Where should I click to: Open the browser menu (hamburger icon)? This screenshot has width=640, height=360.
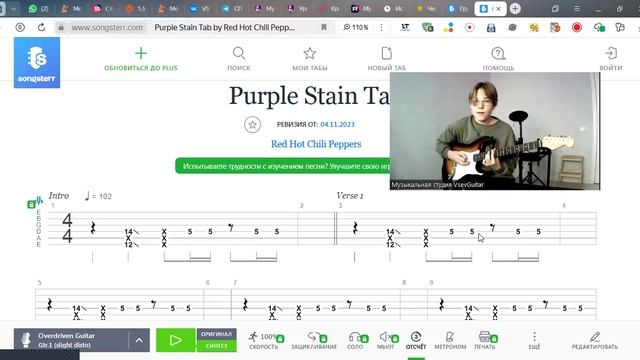(576, 9)
